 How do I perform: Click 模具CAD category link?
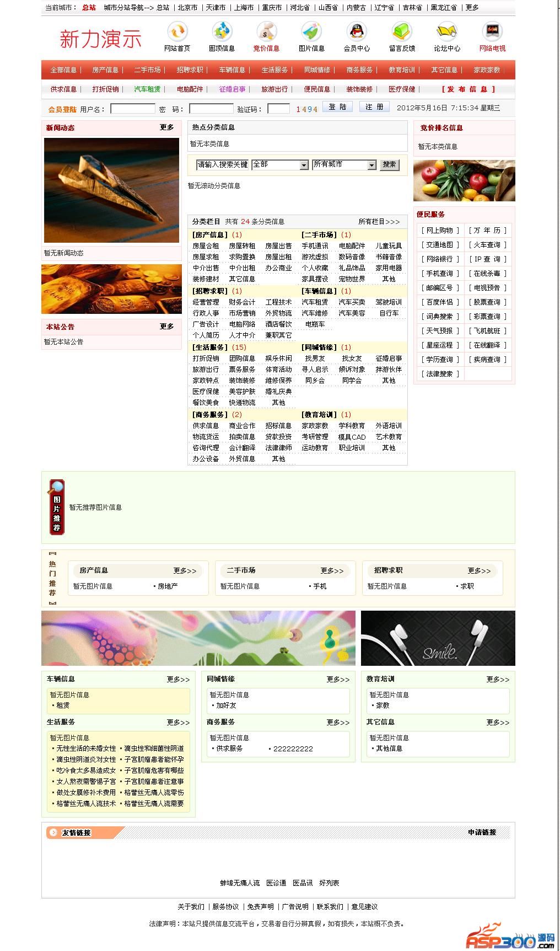(x=352, y=437)
